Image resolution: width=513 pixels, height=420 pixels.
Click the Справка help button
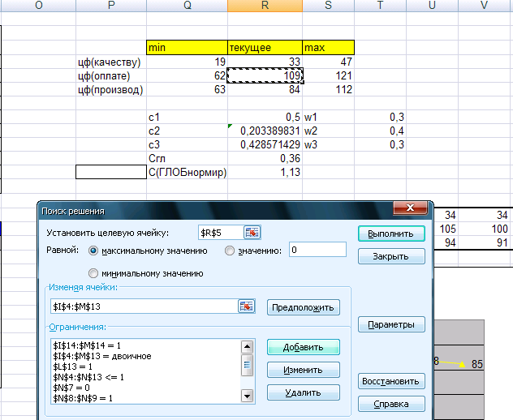click(x=391, y=403)
